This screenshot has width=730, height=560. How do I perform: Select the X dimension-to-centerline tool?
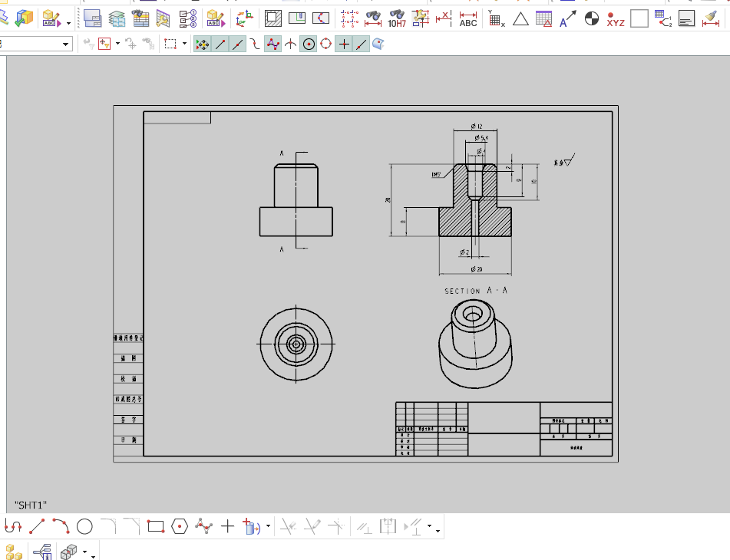[x=444, y=18]
